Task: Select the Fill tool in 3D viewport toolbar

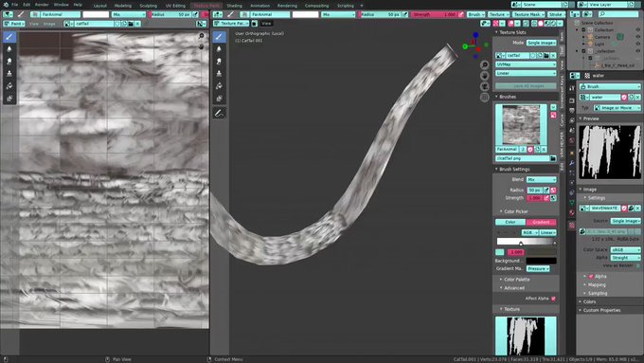Action: pyautogui.click(x=220, y=86)
